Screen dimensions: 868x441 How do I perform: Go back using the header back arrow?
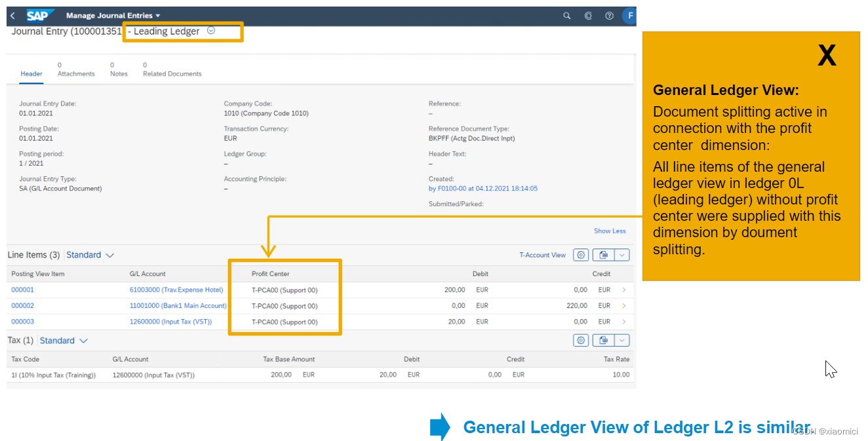pyautogui.click(x=12, y=16)
